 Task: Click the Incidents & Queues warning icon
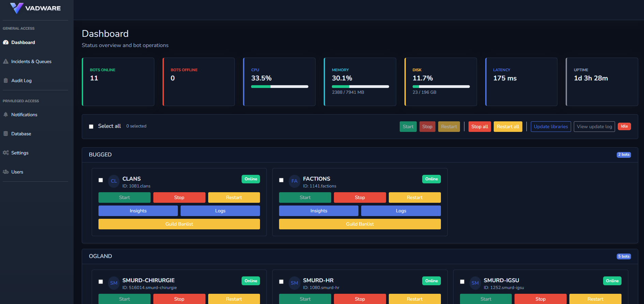tap(6, 61)
